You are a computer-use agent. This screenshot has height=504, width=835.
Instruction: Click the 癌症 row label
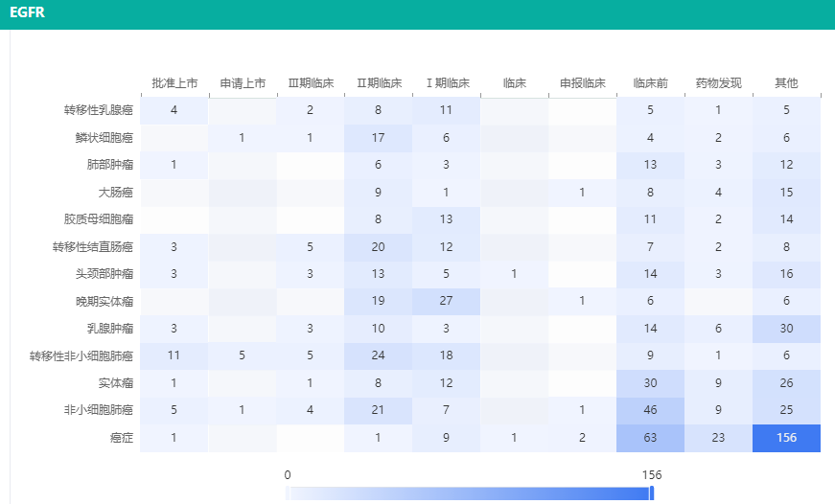[122, 438]
